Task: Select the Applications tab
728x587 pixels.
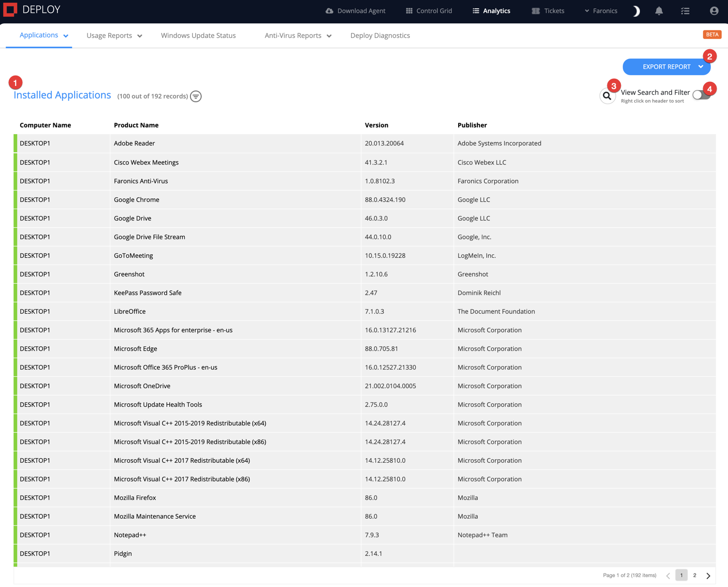Action: (39, 35)
